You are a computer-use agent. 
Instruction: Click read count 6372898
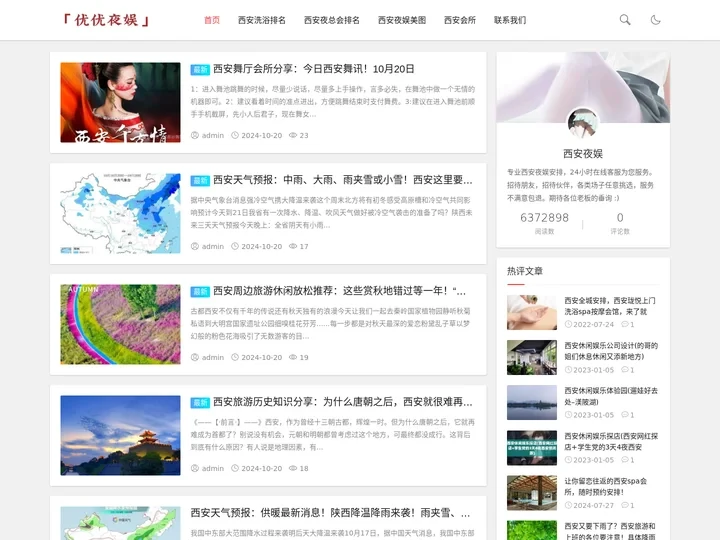[x=544, y=218]
